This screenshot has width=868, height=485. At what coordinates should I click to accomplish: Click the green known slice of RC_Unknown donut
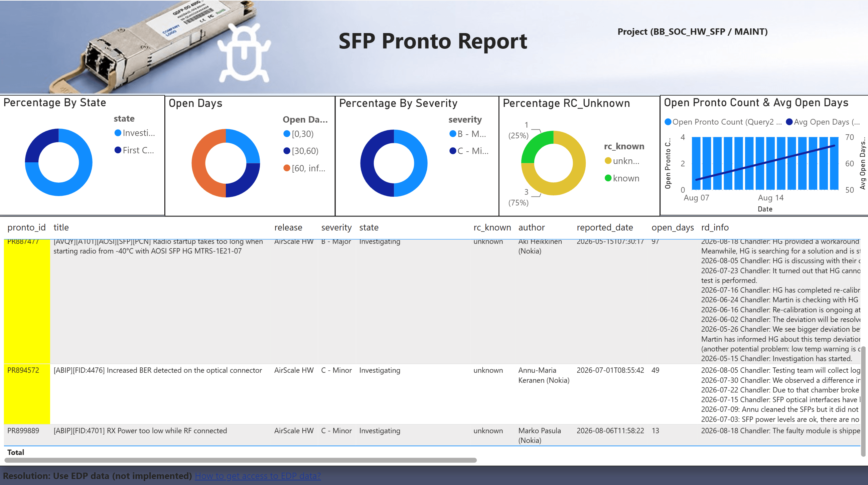pos(535,145)
